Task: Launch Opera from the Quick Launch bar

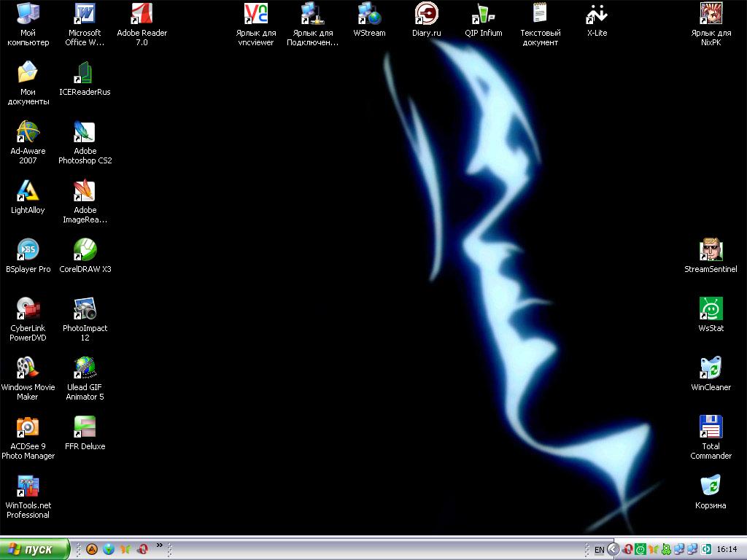Action: (144, 549)
